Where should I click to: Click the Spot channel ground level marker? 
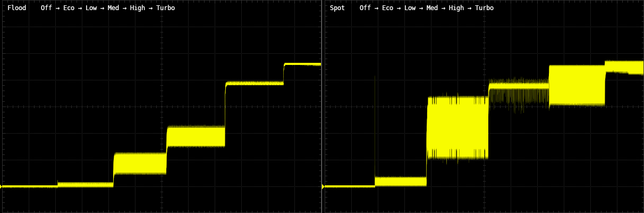click(x=324, y=186)
